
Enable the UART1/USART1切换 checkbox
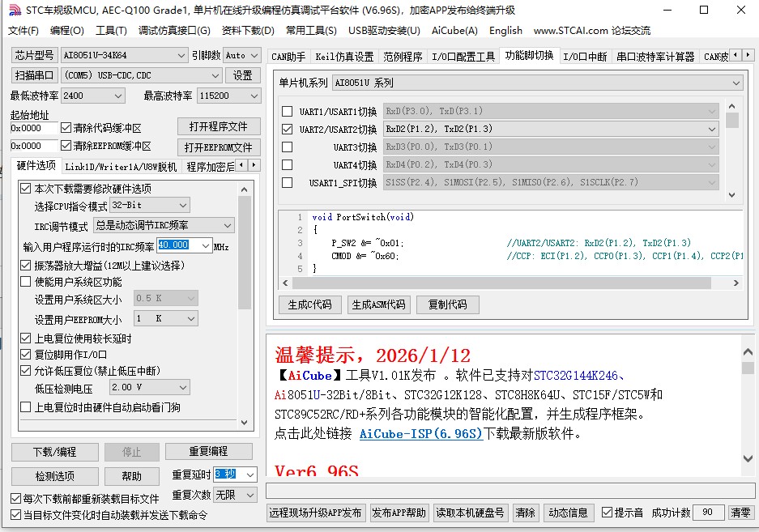click(288, 111)
